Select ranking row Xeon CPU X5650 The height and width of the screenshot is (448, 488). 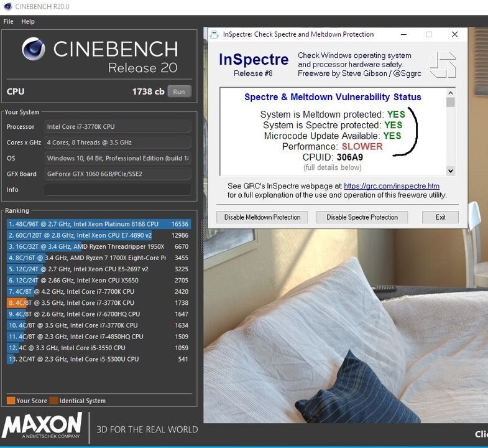click(x=99, y=280)
